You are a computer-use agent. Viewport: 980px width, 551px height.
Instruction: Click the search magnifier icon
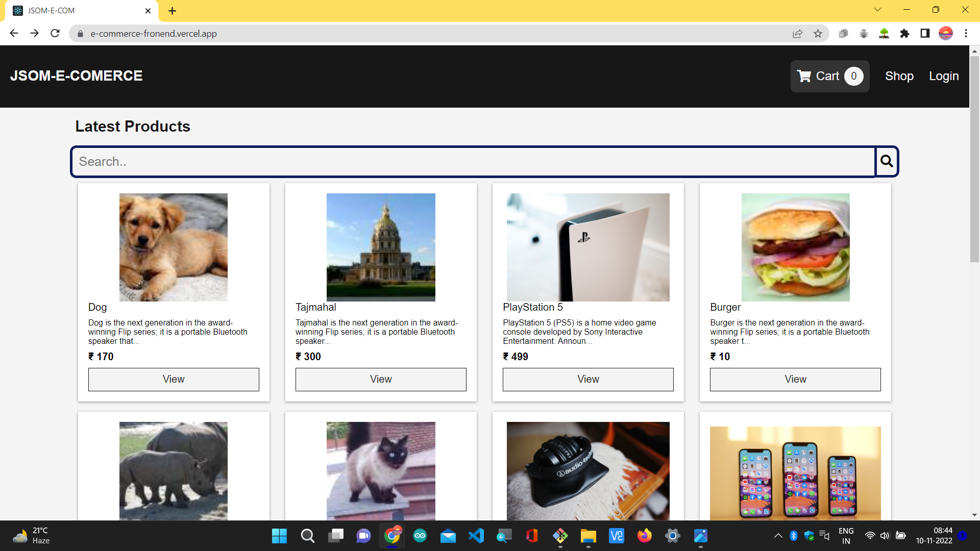pyautogui.click(x=887, y=161)
